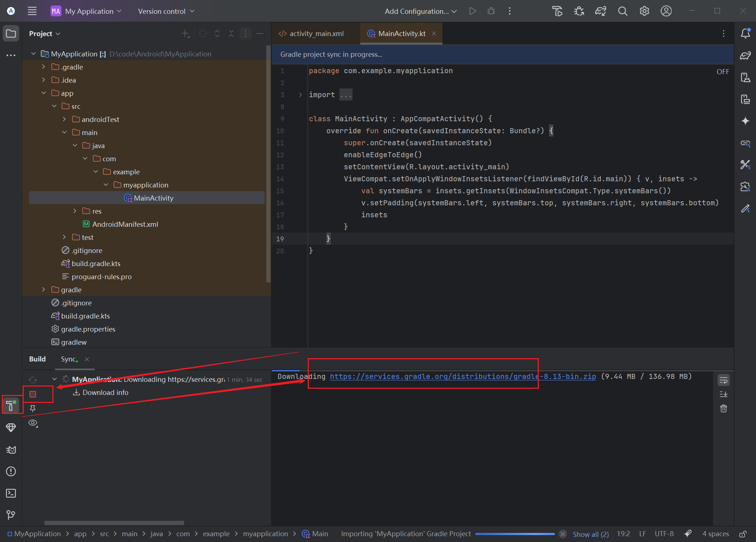Open Gemini sparkle assistant icon

pyautogui.click(x=745, y=121)
